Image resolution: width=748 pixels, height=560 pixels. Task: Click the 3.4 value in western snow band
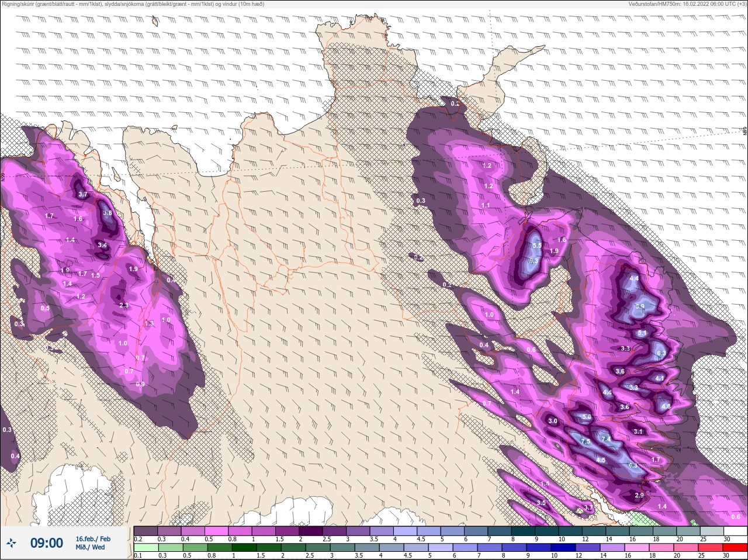(102, 245)
